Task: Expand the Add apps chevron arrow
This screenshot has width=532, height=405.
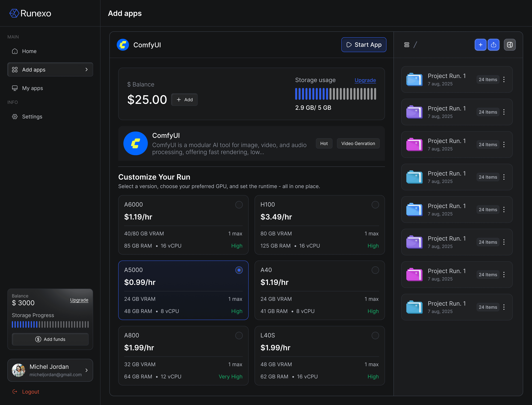Action: (87, 70)
